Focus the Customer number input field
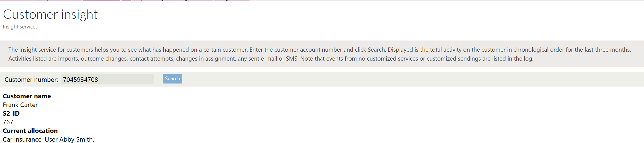The image size is (644, 143). (107, 79)
